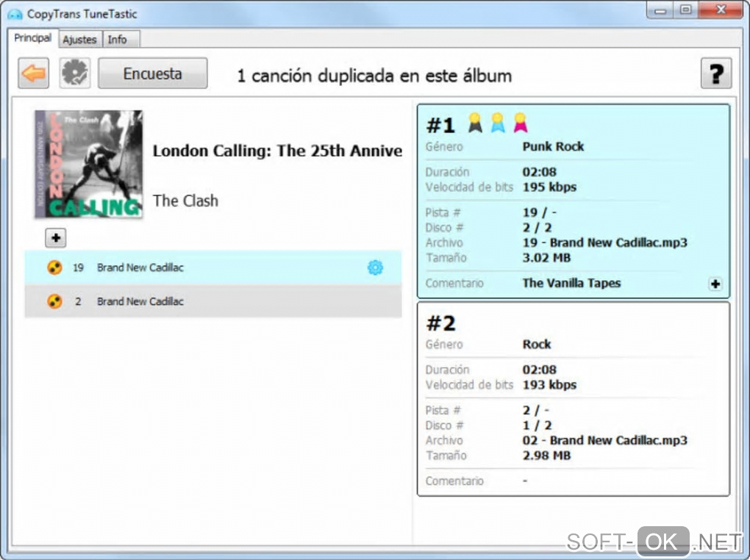Click the London Calling album cover
Image resolution: width=750 pixels, height=560 pixels.
(x=88, y=164)
